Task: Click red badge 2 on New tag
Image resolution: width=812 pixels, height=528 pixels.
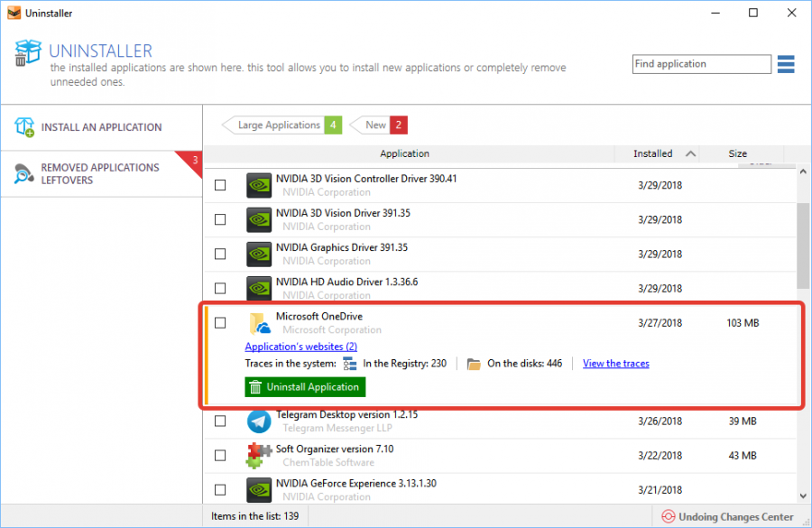Action: click(399, 125)
